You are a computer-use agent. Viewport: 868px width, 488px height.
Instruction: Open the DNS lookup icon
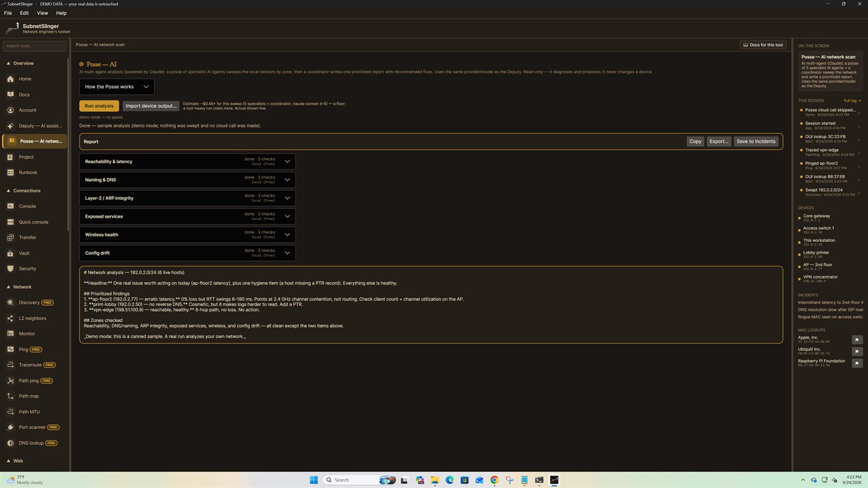[x=11, y=443]
